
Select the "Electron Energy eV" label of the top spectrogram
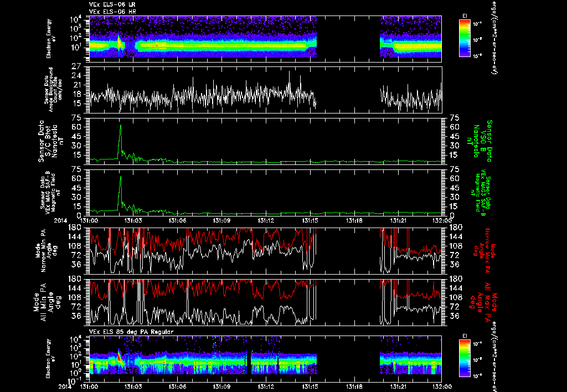point(50,38)
